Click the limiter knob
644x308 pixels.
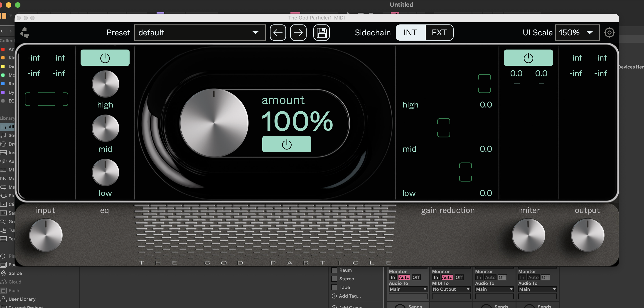coord(528,235)
